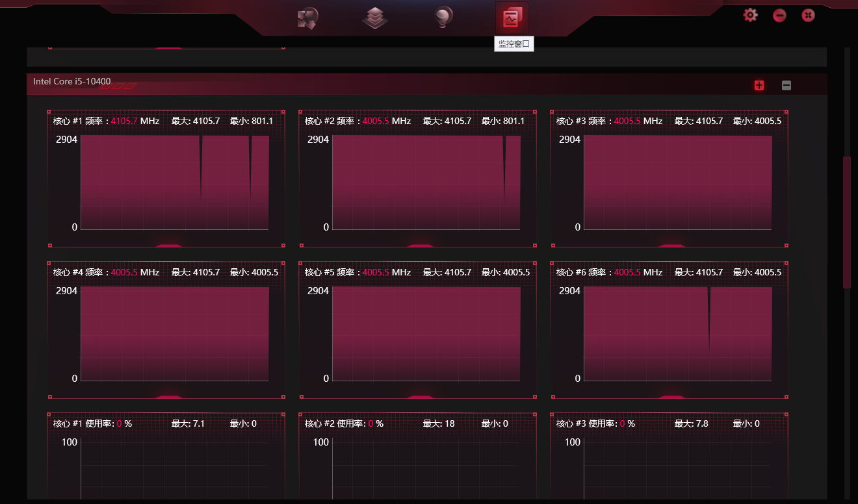
Task: Click the 0 axis label of 核心 #5 频率
Action: pos(326,379)
